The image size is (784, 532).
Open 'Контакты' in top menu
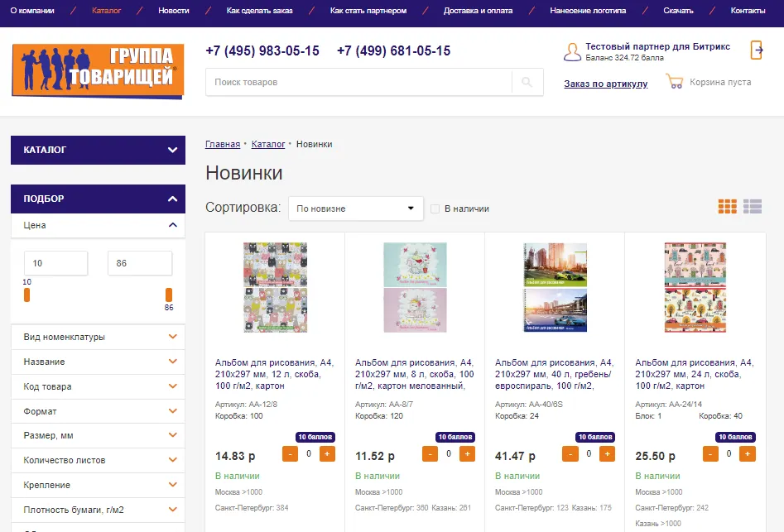(x=748, y=11)
